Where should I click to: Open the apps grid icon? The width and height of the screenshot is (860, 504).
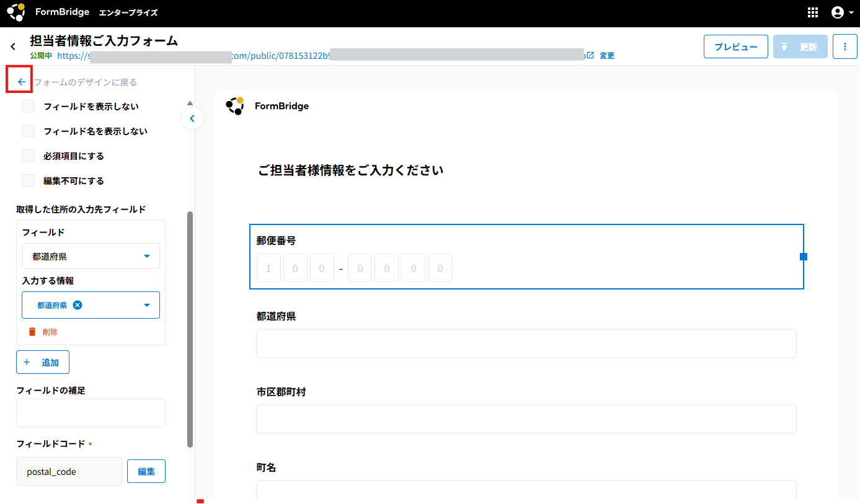point(813,12)
